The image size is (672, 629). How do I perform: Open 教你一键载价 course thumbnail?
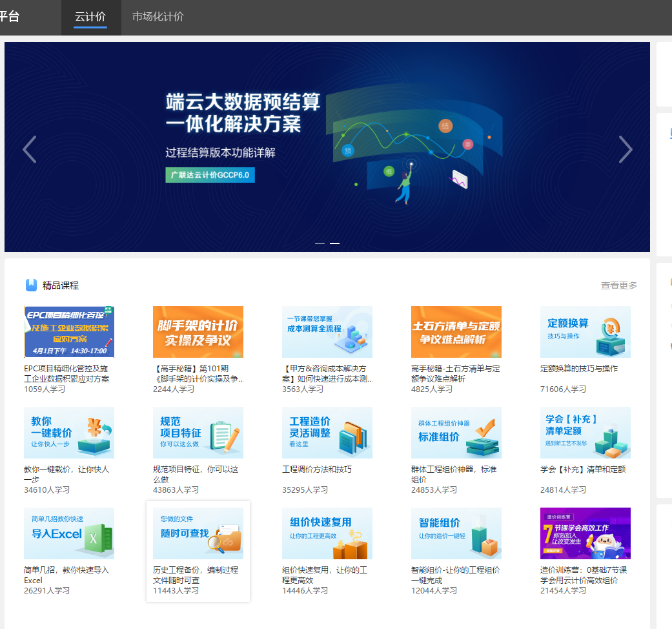pos(69,433)
